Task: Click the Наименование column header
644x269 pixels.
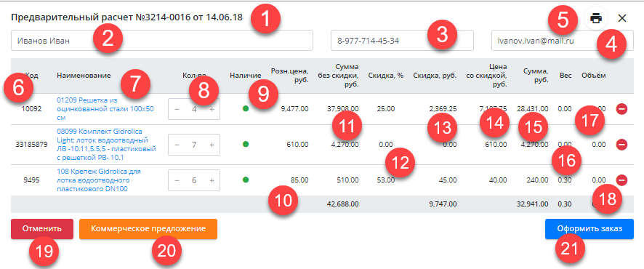Action: tap(84, 76)
